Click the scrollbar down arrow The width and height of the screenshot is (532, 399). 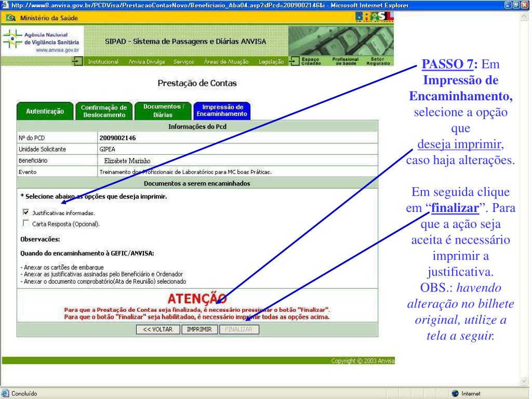pos(524,381)
